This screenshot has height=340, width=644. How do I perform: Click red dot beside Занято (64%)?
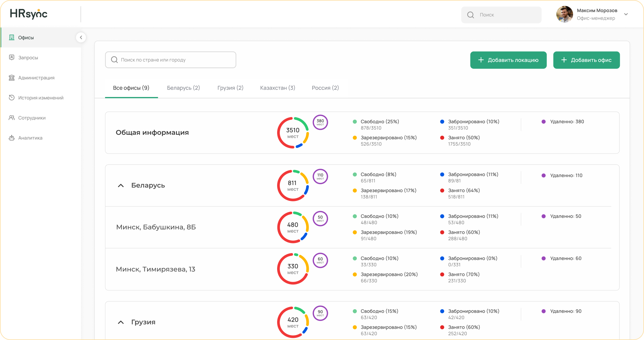(442, 191)
